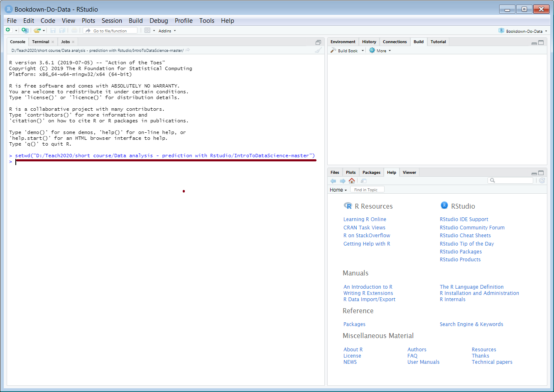The width and height of the screenshot is (554, 392).
Task: Open the Tools menu
Action: pyautogui.click(x=207, y=21)
